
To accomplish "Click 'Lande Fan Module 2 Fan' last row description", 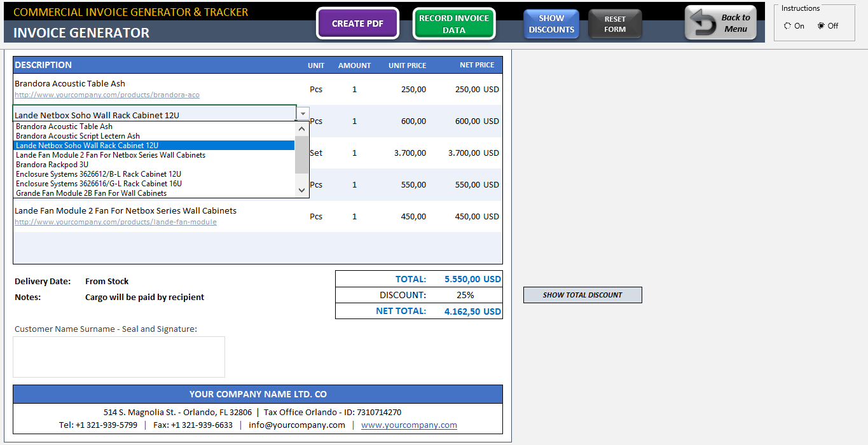I will click(125, 210).
